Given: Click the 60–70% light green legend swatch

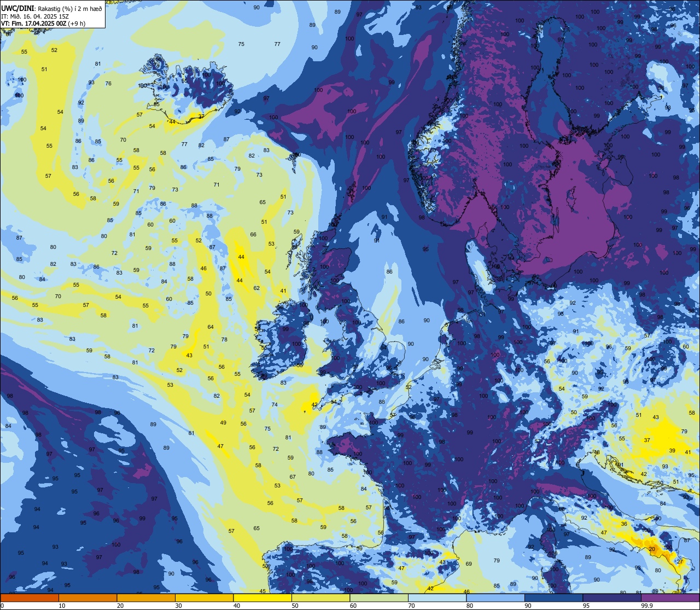Looking at the screenshot, I should [x=379, y=597].
